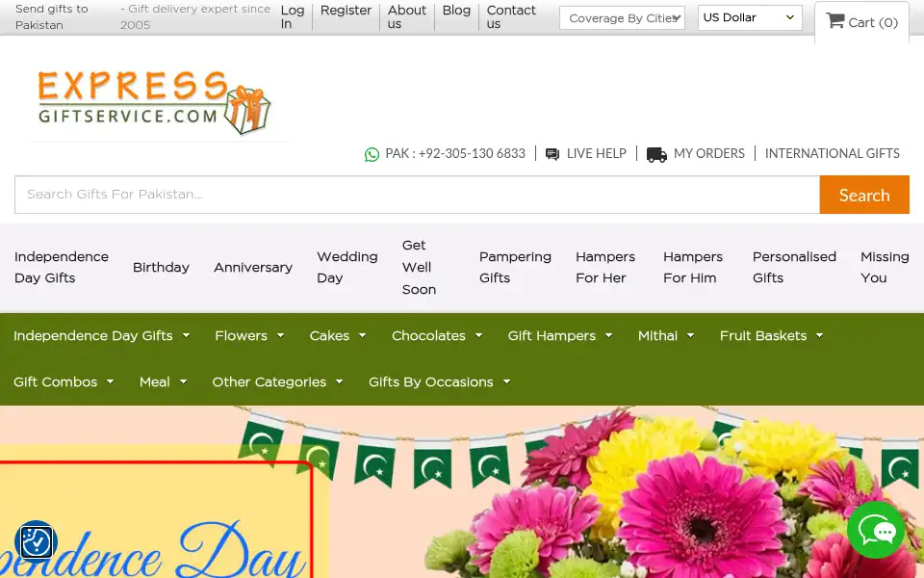Viewport: 924px width, 578px height.
Task: Expand the Gift Combos menu
Action: point(64,381)
